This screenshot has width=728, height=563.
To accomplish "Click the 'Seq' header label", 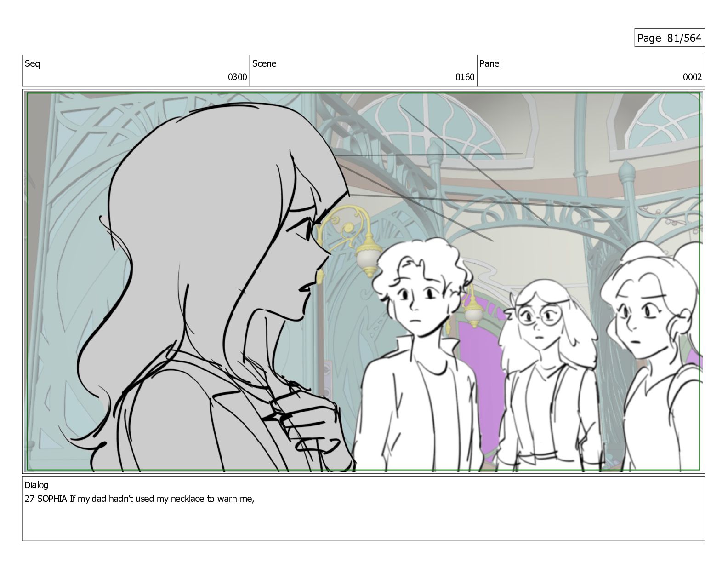I will point(32,64).
